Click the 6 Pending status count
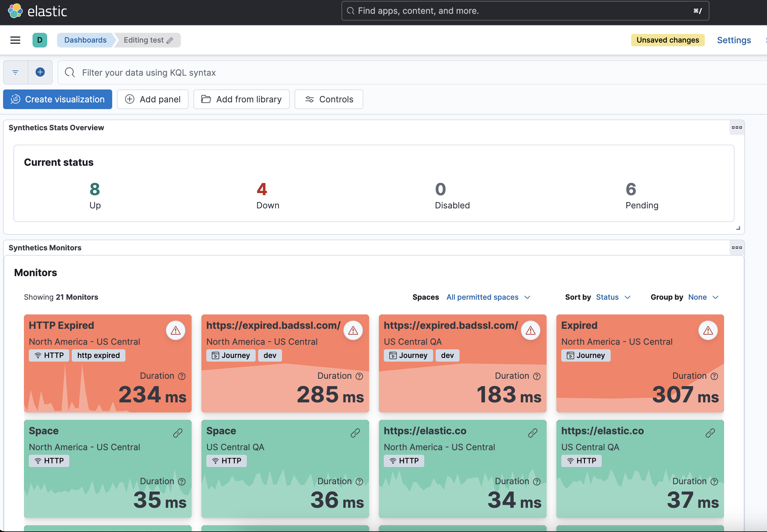 point(631,189)
